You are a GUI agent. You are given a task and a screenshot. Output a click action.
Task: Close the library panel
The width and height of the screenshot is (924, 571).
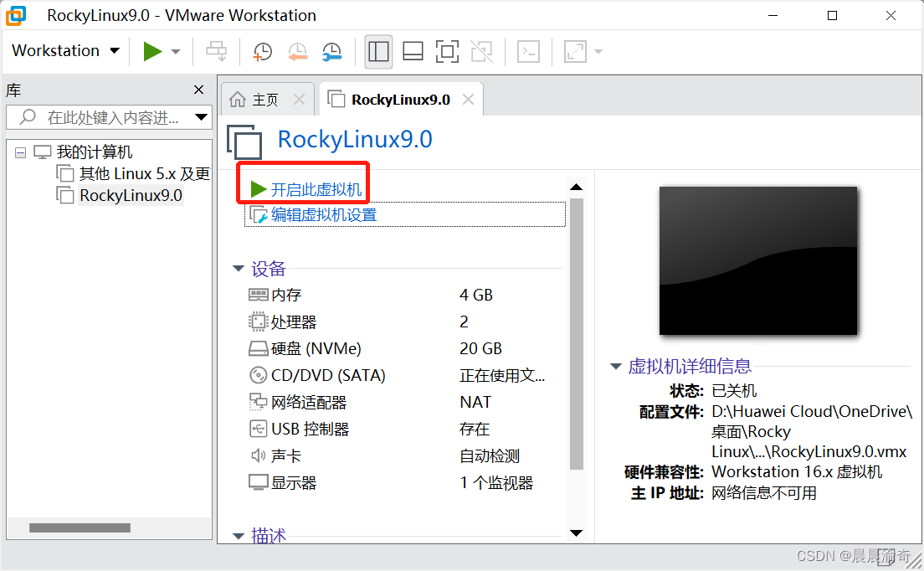pos(198,90)
